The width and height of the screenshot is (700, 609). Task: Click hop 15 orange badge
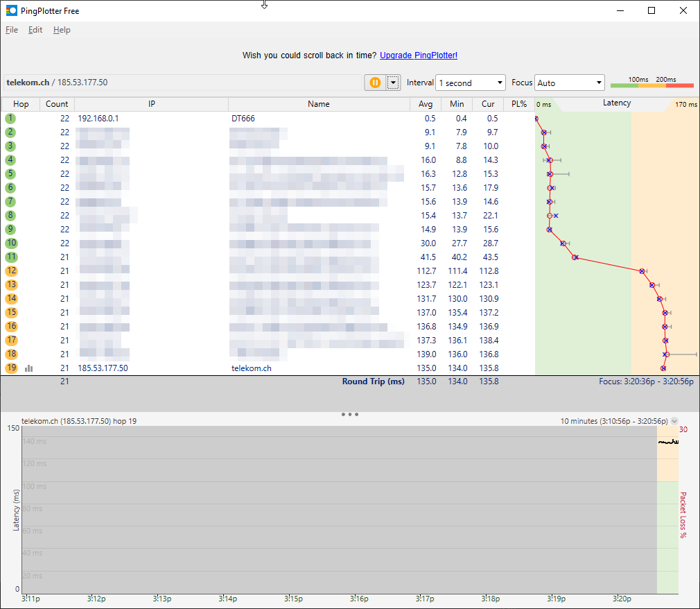point(11,312)
